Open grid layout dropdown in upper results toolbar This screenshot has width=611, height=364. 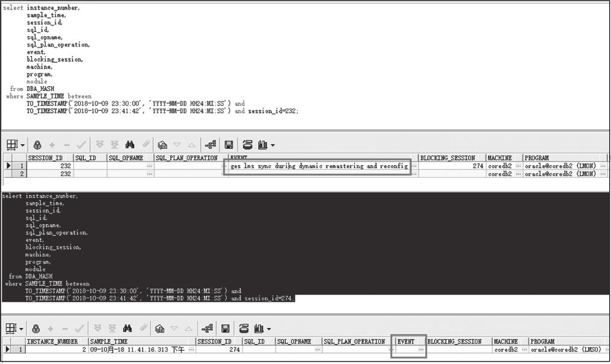[x=23, y=145]
